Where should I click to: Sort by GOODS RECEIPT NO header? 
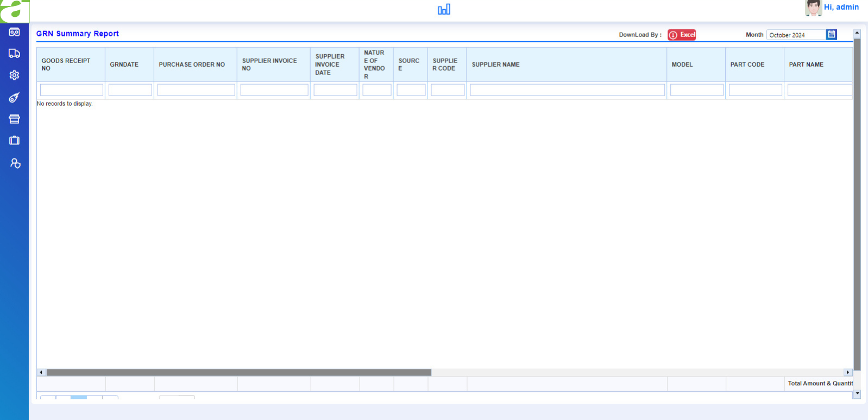(x=66, y=65)
